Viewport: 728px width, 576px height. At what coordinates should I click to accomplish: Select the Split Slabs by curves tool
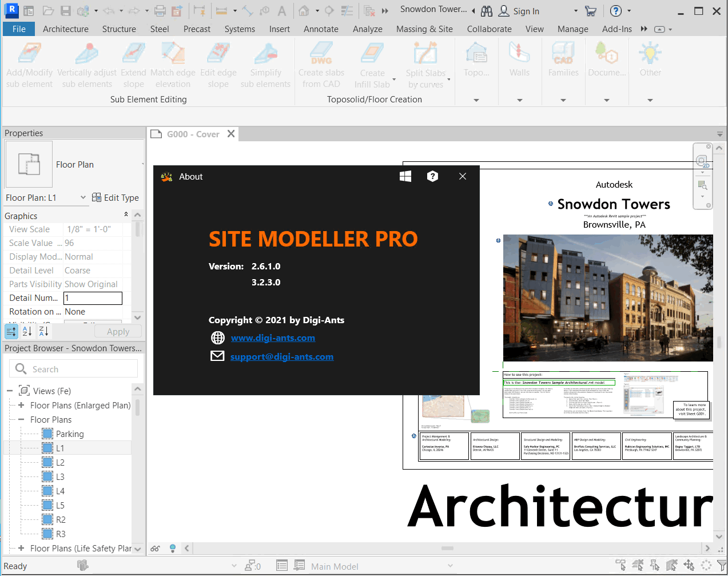(x=424, y=63)
